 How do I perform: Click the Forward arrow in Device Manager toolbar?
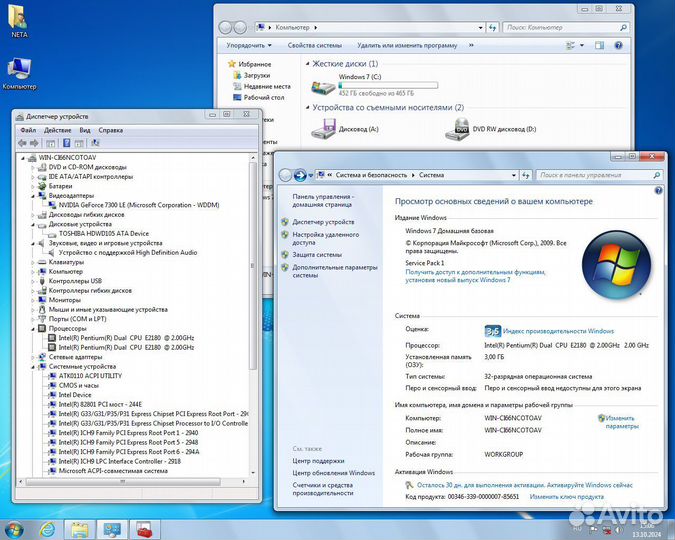(34, 143)
